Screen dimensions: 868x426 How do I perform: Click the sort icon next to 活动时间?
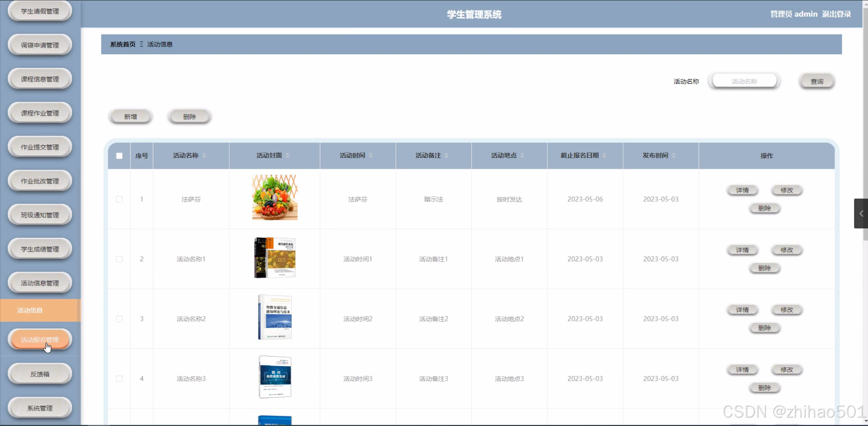[x=371, y=156]
